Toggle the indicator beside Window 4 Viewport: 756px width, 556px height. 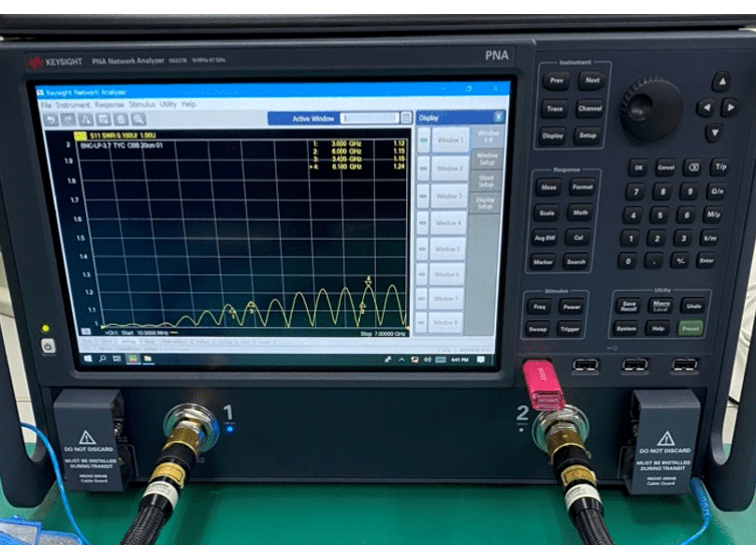point(422,223)
